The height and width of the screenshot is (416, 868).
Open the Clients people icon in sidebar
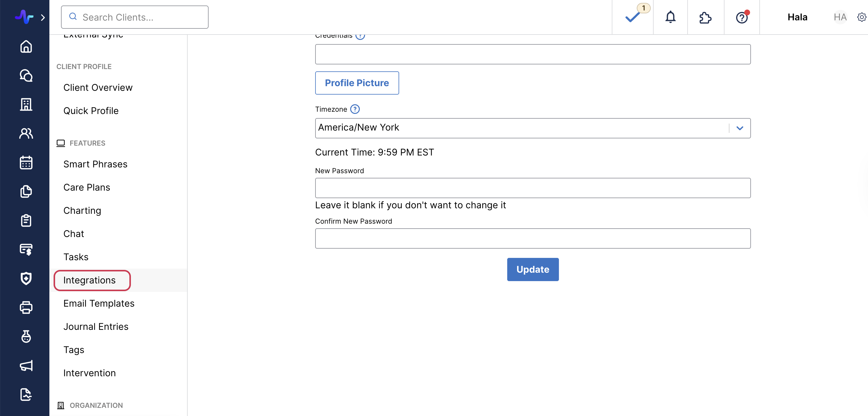pos(26,133)
